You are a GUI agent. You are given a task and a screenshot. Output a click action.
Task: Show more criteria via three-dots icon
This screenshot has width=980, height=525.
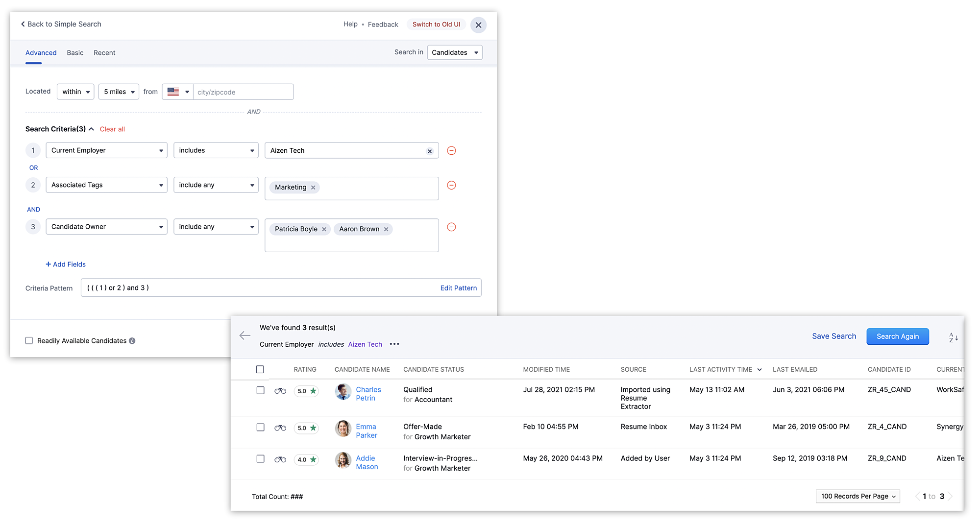[394, 344]
